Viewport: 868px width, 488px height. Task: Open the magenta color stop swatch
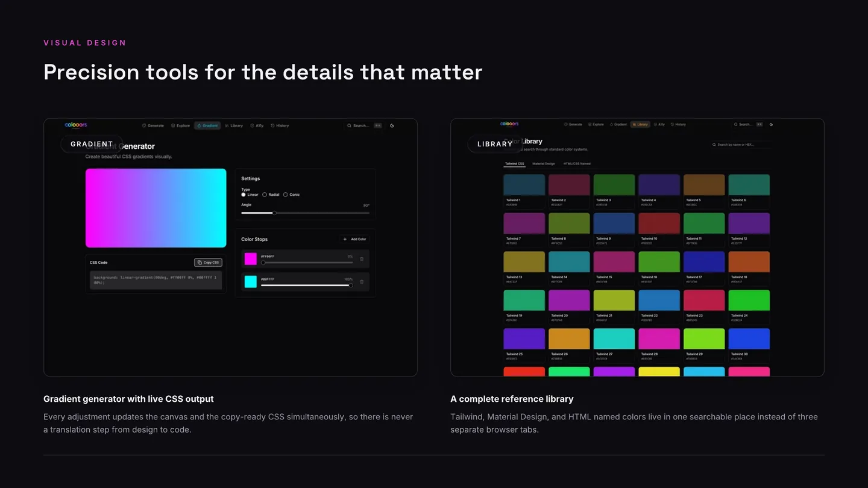250,259
